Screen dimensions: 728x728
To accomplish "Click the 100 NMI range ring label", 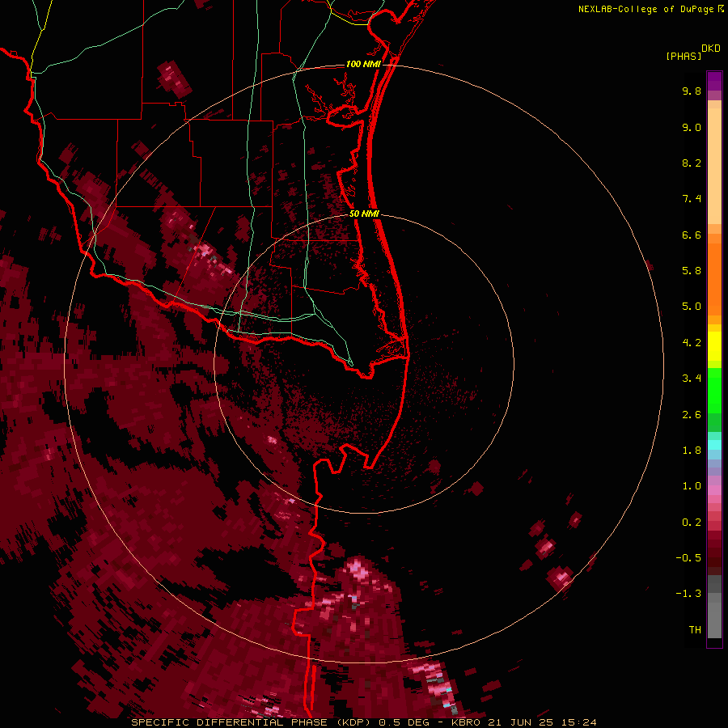I will click(x=363, y=64).
